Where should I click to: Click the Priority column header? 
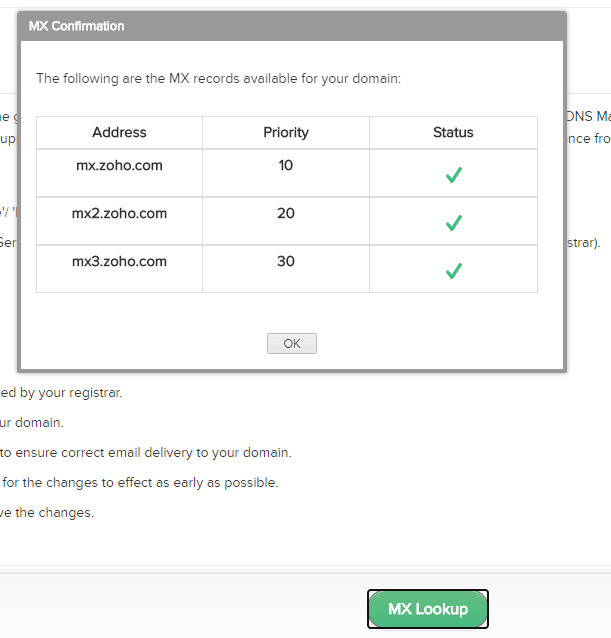(286, 133)
